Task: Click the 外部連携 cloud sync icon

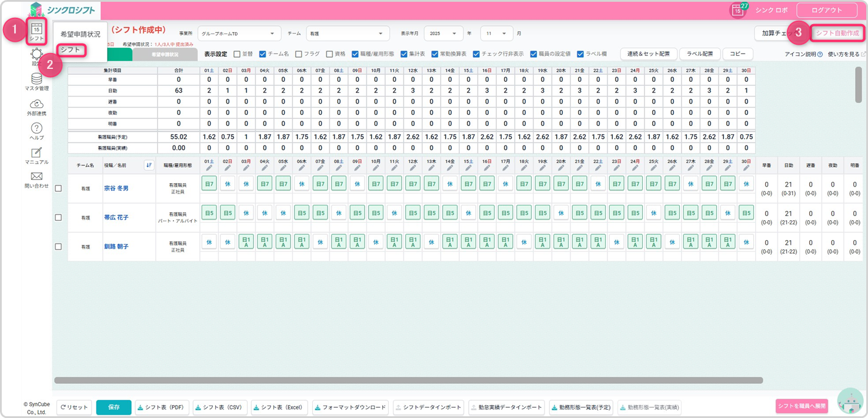Action: pos(36,104)
